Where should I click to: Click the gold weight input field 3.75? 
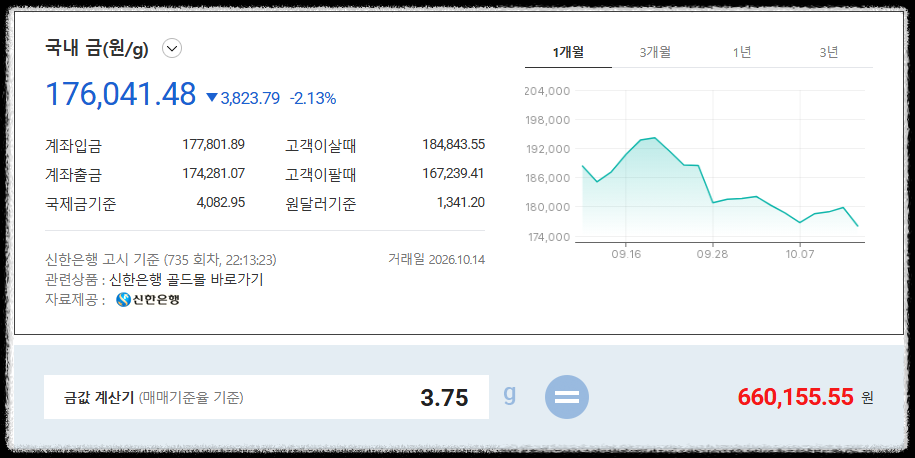[266, 397]
